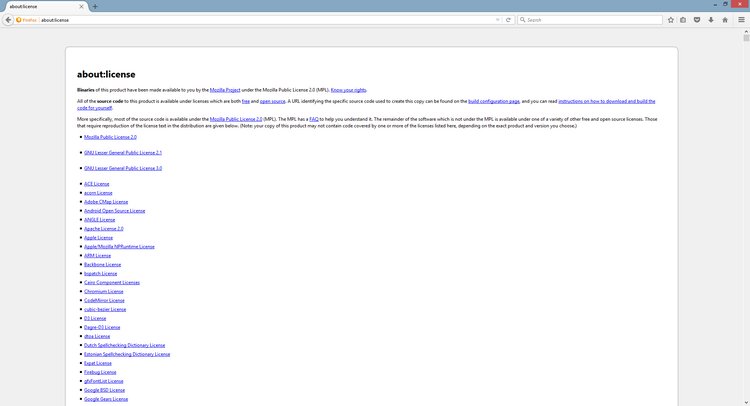Bookmark this page with the star icon
The height and width of the screenshot is (406, 750).
671,20
